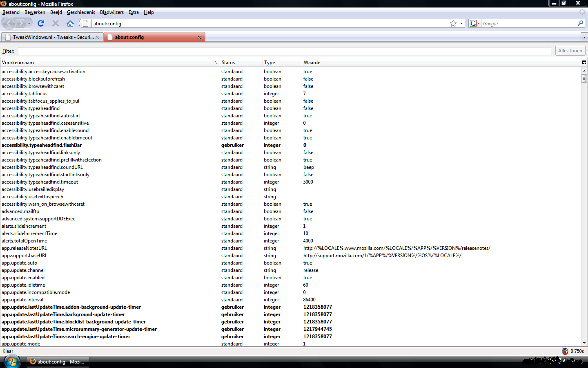Screen dimensions: 588x368
Task: Sort by the Status column header
Action: (241, 63)
